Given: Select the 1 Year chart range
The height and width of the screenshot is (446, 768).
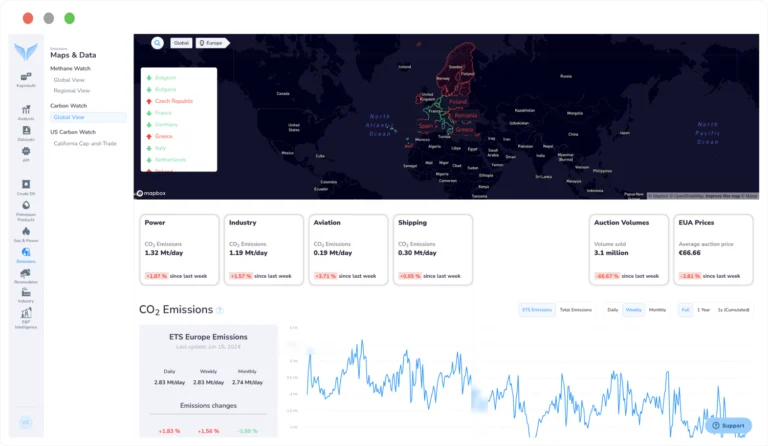Looking at the screenshot, I should pos(704,310).
